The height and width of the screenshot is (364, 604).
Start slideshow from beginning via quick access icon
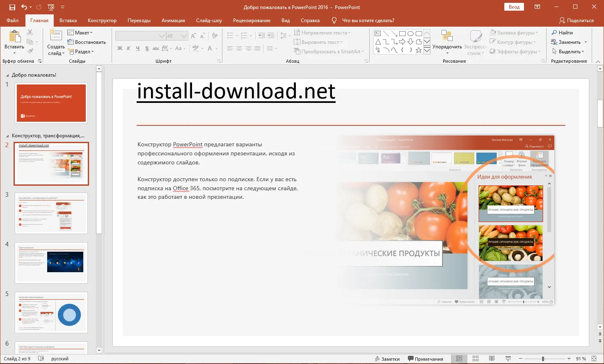tap(51, 7)
